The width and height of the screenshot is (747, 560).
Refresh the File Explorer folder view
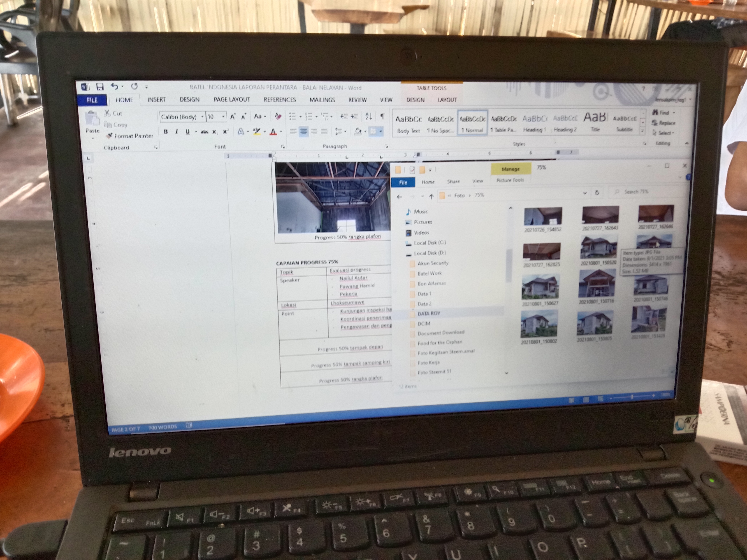[x=597, y=192]
